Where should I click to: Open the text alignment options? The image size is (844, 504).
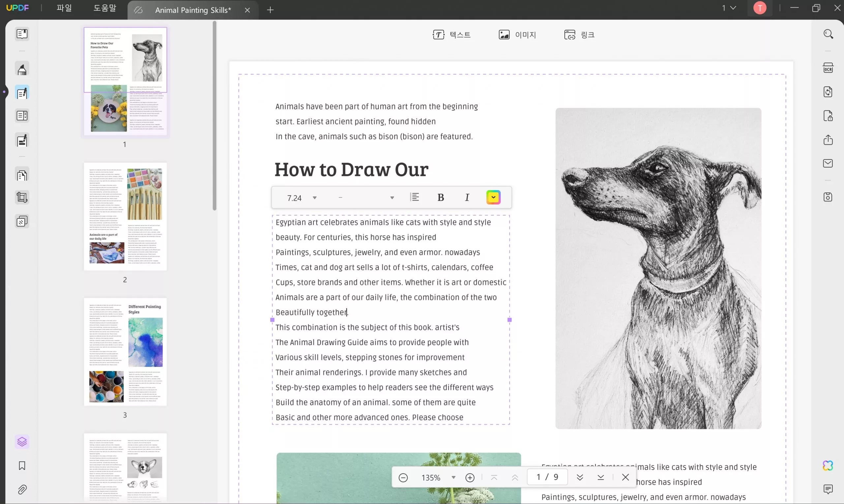coord(415,197)
